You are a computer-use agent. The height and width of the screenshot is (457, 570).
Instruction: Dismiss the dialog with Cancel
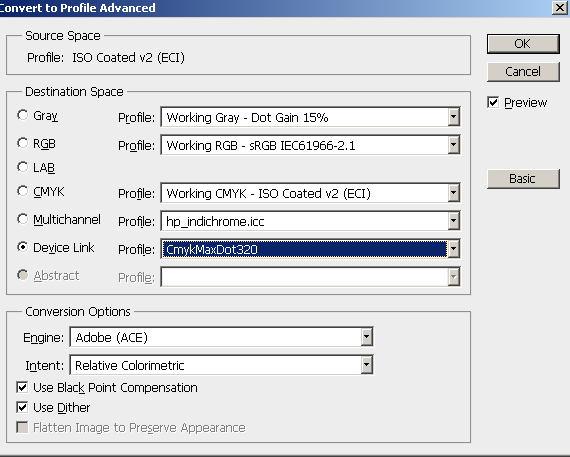pyautogui.click(x=523, y=72)
